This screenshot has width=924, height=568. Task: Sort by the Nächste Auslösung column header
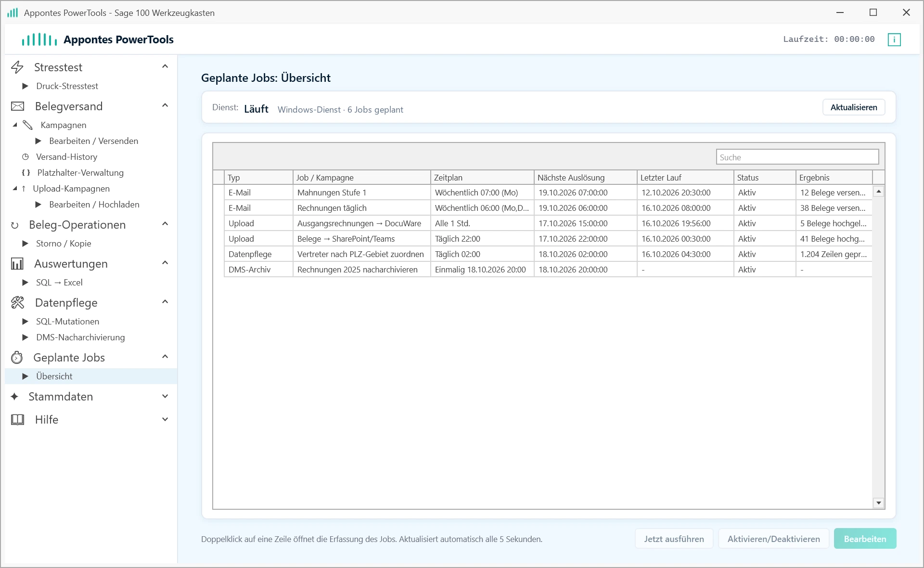585,178
